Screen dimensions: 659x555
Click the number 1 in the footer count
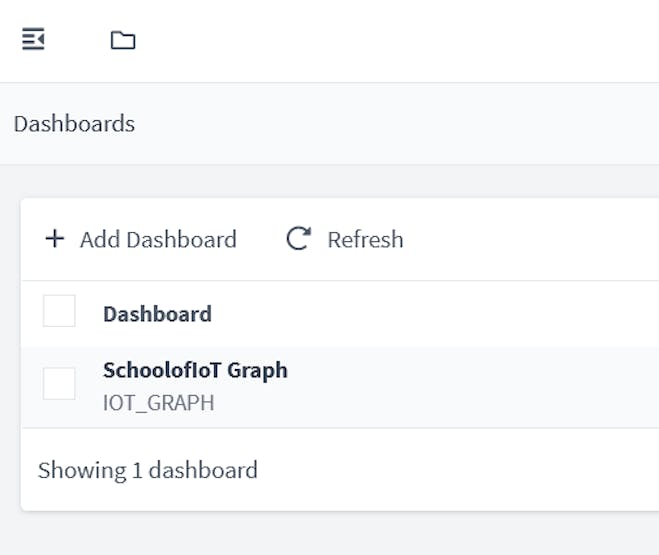point(137,470)
